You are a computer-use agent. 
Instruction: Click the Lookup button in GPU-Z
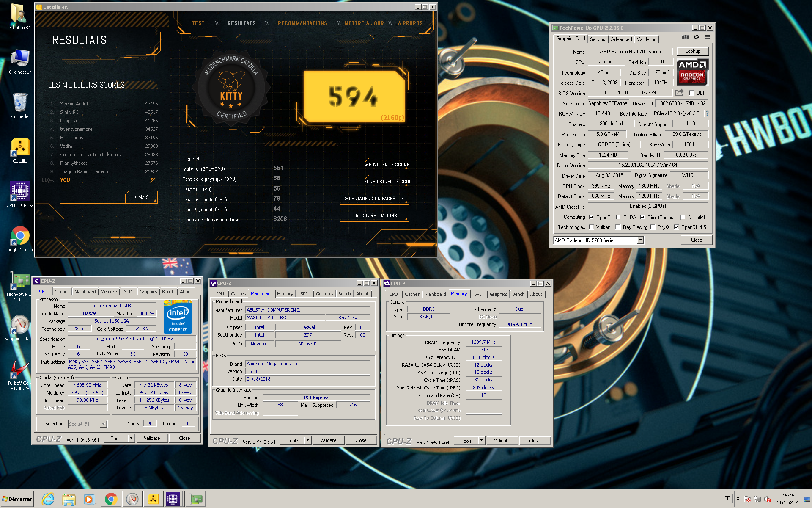693,51
